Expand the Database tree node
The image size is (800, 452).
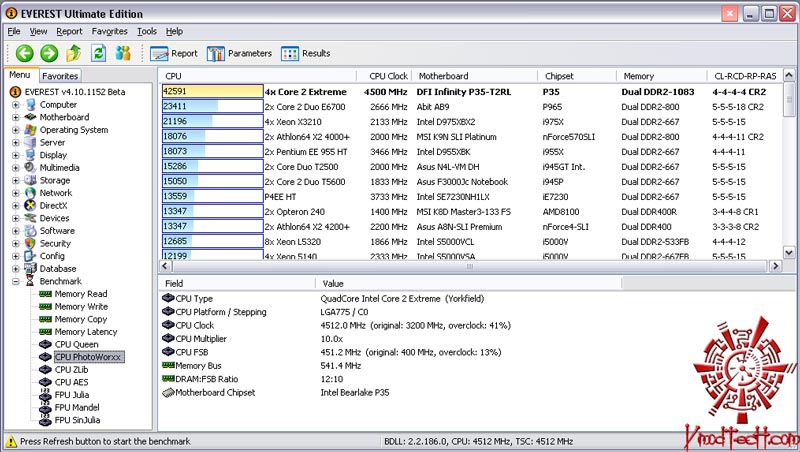[16, 268]
